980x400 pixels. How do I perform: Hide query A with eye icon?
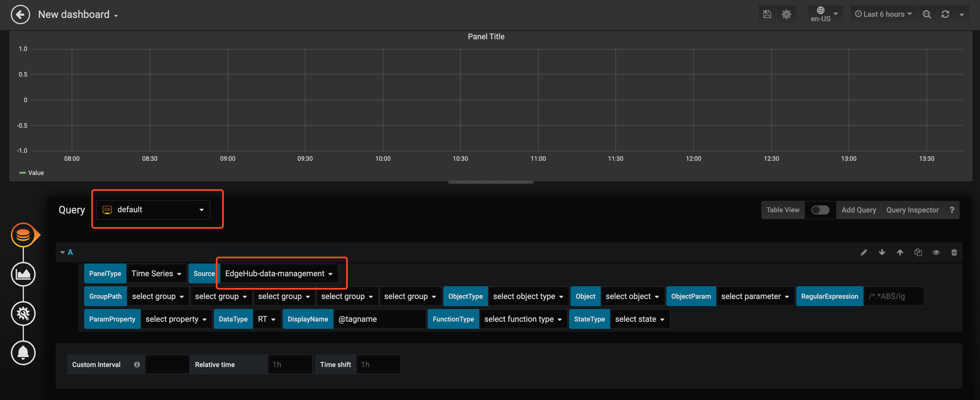[936, 252]
